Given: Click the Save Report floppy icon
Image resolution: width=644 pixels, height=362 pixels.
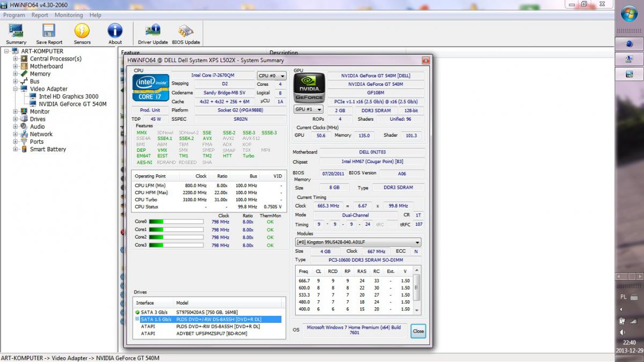Looking at the screenshot, I should coord(49,31).
